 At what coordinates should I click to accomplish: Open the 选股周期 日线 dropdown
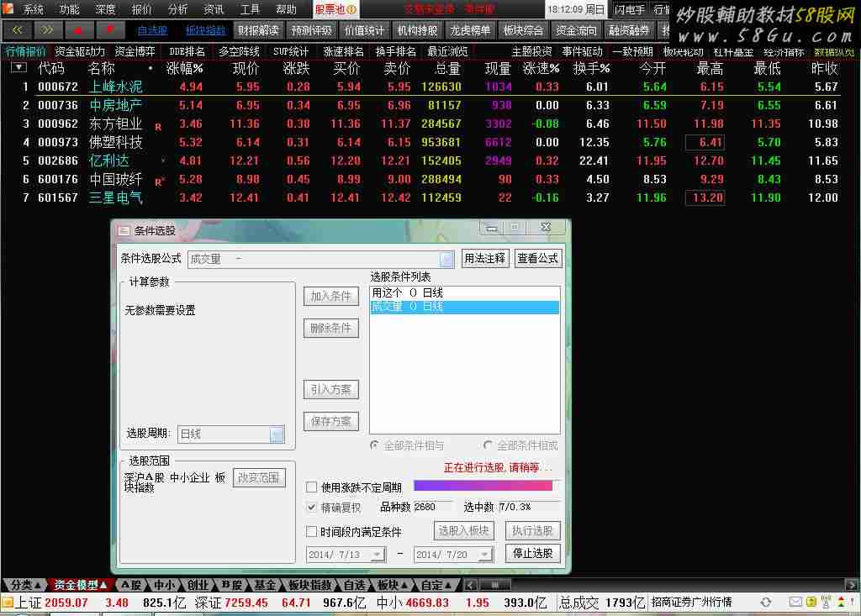coord(277,434)
